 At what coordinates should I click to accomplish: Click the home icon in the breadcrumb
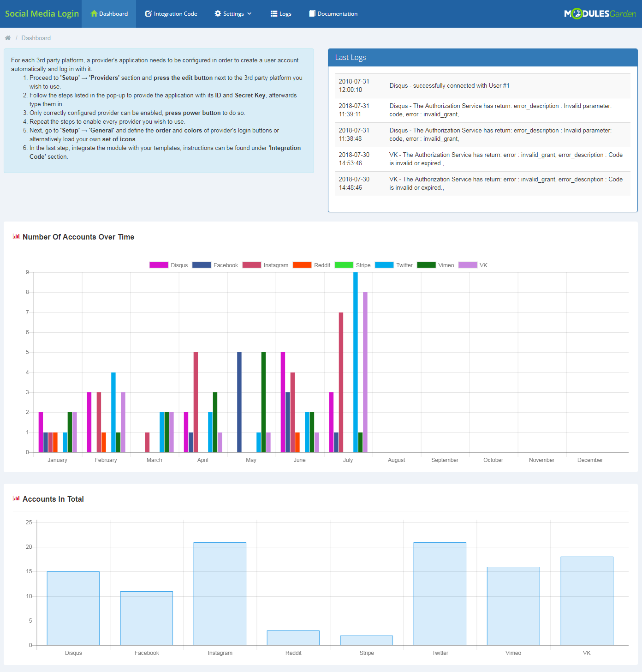pos(8,38)
